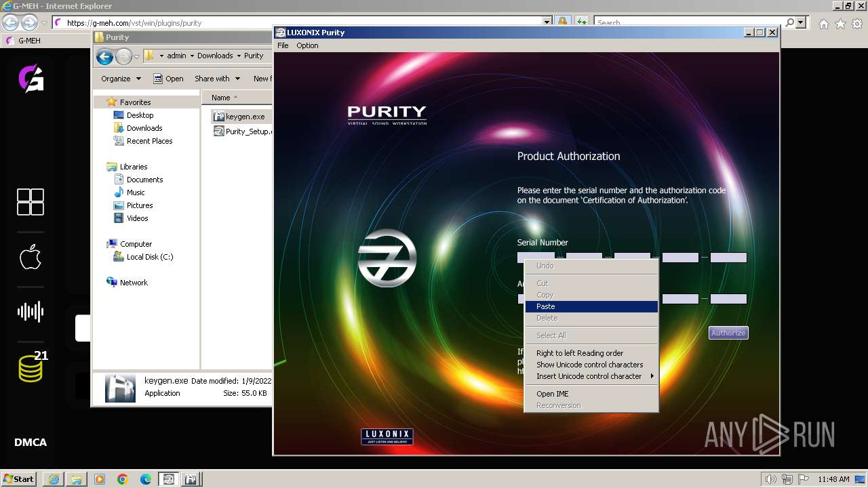Open the Videos library
Screen dimensions: 868x488
pyautogui.click(x=137, y=218)
